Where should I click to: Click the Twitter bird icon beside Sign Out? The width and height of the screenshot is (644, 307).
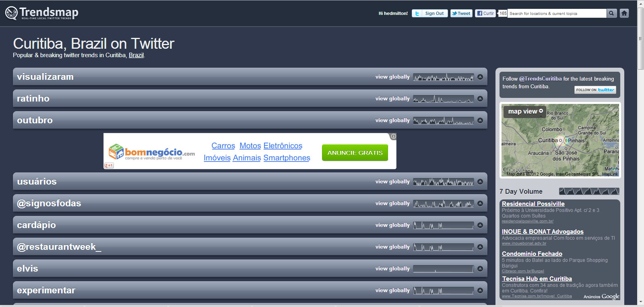click(417, 13)
